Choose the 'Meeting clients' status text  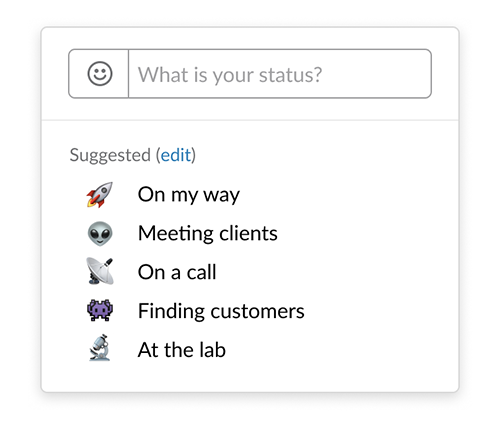(208, 233)
